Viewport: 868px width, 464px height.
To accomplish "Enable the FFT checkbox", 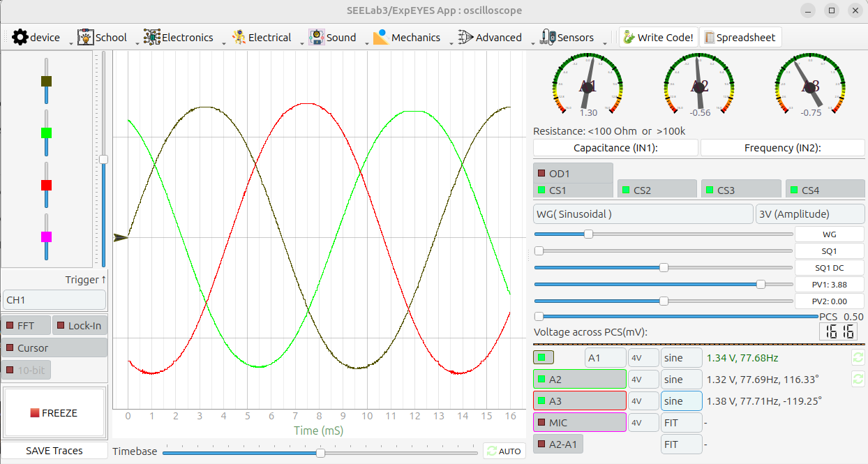I will tap(10, 326).
